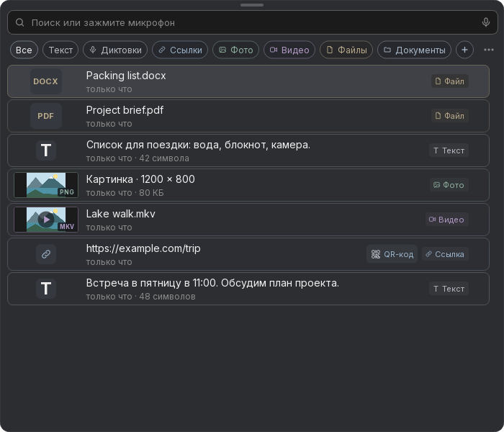Add new category with plus button
The width and height of the screenshot is (504, 432).
click(x=464, y=50)
